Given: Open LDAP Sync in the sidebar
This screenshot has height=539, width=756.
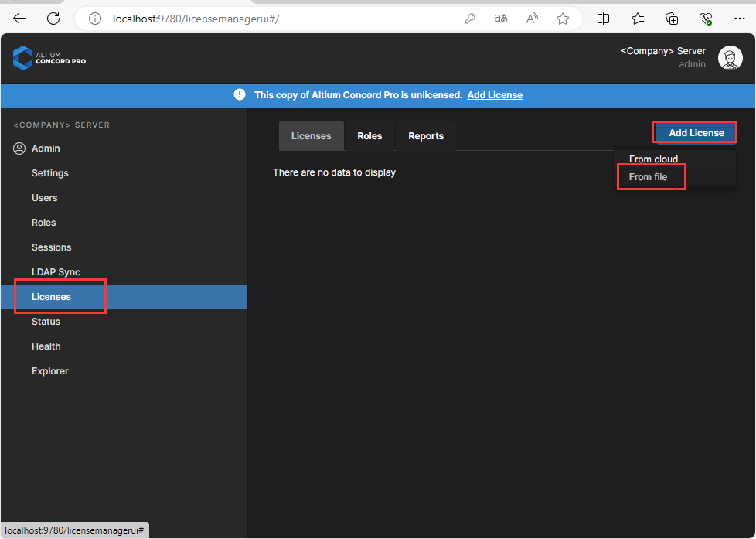Looking at the screenshot, I should [56, 271].
